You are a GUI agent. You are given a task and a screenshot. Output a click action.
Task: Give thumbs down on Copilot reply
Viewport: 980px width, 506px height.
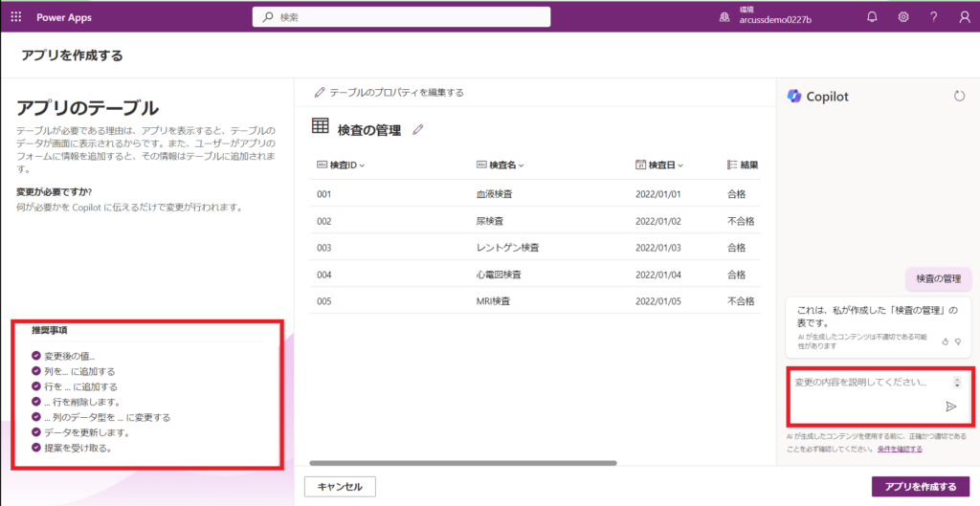click(x=958, y=341)
